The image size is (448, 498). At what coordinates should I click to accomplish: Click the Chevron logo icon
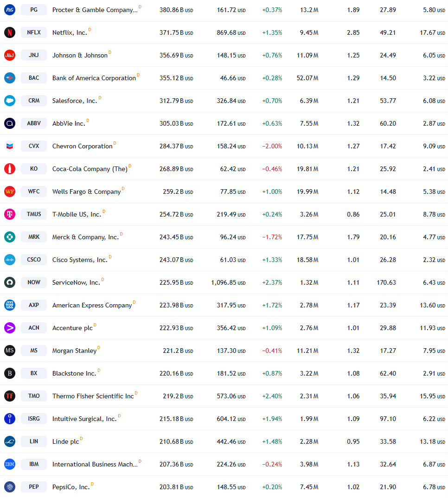pos(10,146)
